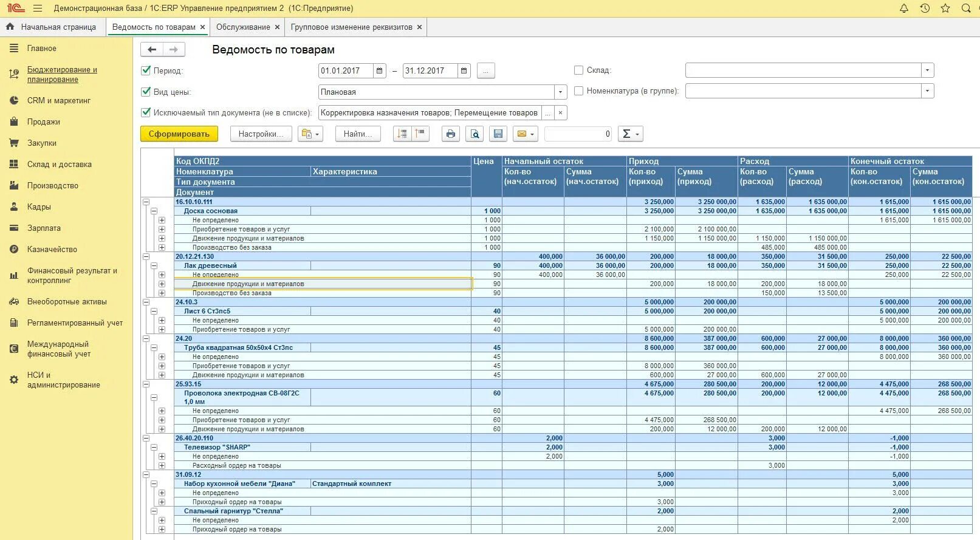Open НСИ и администрирование section

pyautogui.click(x=63, y=380)
